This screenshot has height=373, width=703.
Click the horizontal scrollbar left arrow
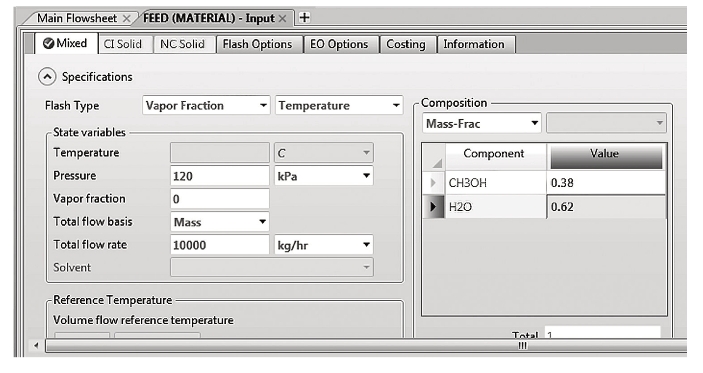click(36, 345)
